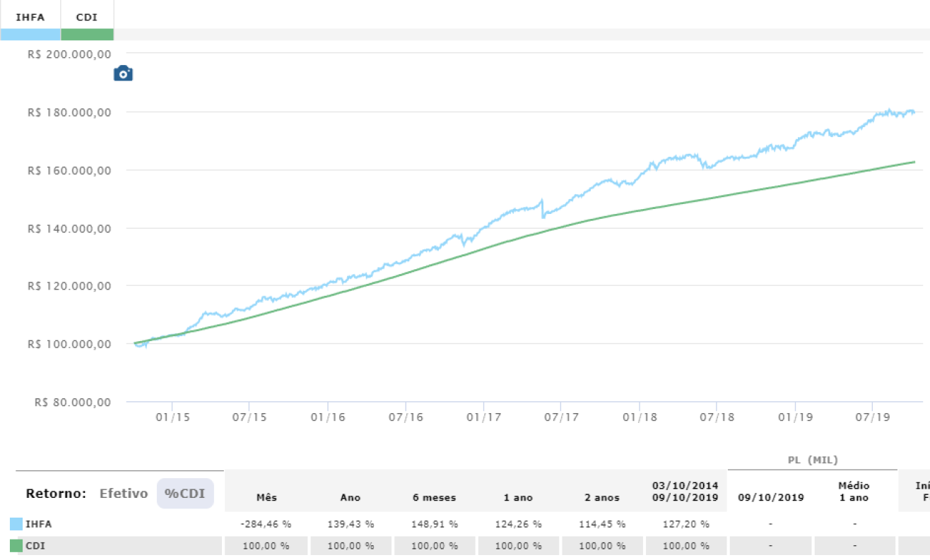Viewport: 930px width, 560px height.
Task: Select the CDI legend tab
Action: (87, 17)
